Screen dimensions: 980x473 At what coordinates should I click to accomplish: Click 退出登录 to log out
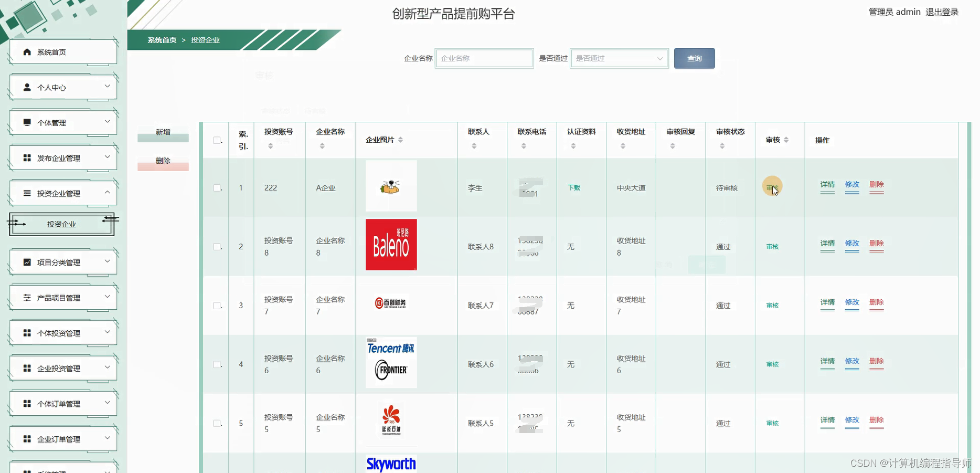[942, 12]
